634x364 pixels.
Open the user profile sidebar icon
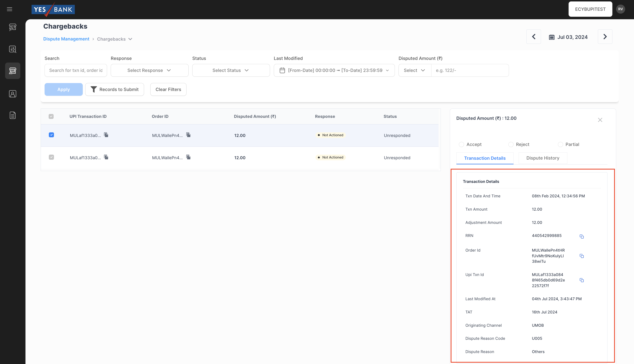13,94
